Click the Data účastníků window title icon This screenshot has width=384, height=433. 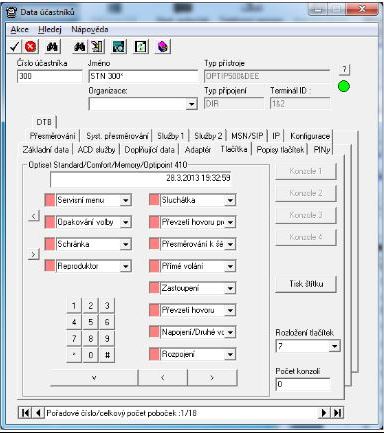click(12, 12)
